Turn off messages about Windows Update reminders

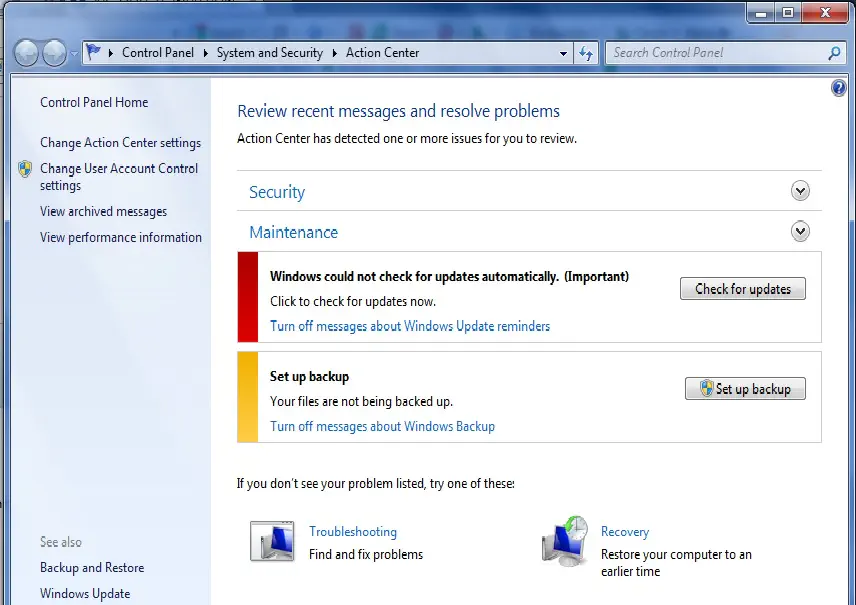410,326
